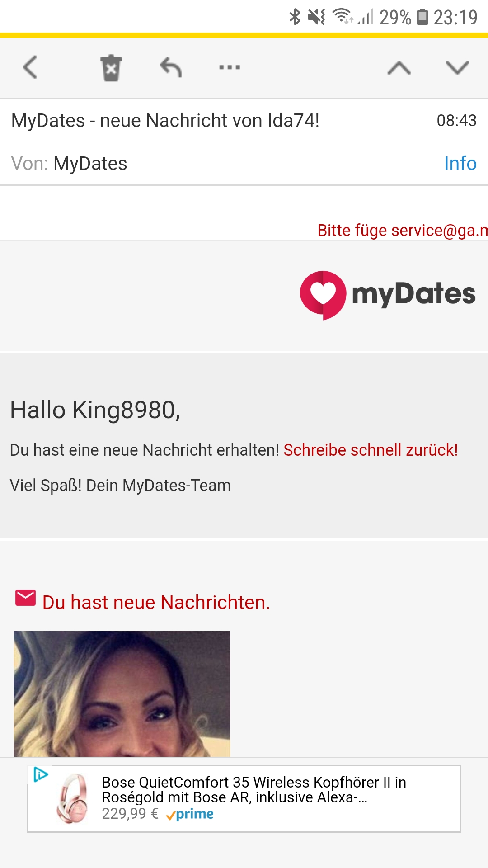Screen dimensions: 488x868
Task: Open 'Du hast neue Nachrichten.' link
Action: pyautogui.click(x=156, y=603)
